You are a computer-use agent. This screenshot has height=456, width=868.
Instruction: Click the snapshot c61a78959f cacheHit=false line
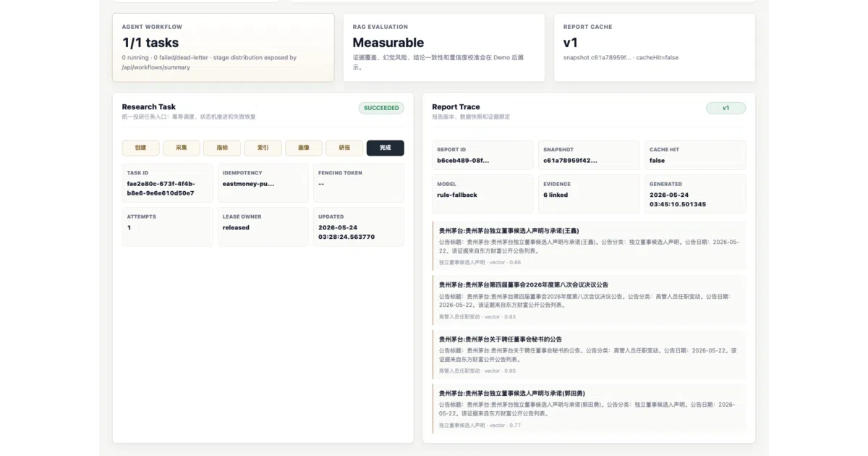tap(621, 57)
